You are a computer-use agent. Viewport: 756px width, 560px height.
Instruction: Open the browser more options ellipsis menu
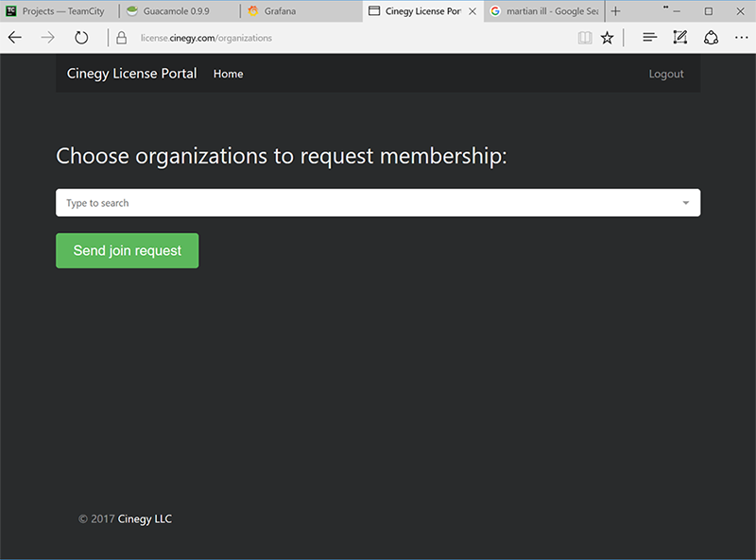coord(741,37)
